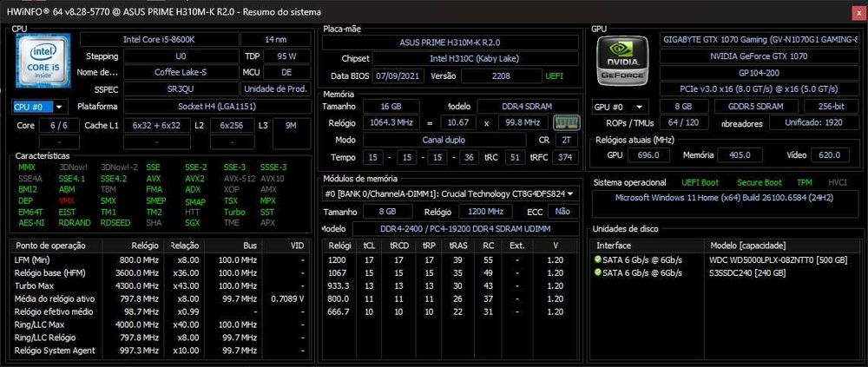Click the Intel Core i5-8600K name field
Viewport: 868px width, 367px height.
[x=160, y=40]
